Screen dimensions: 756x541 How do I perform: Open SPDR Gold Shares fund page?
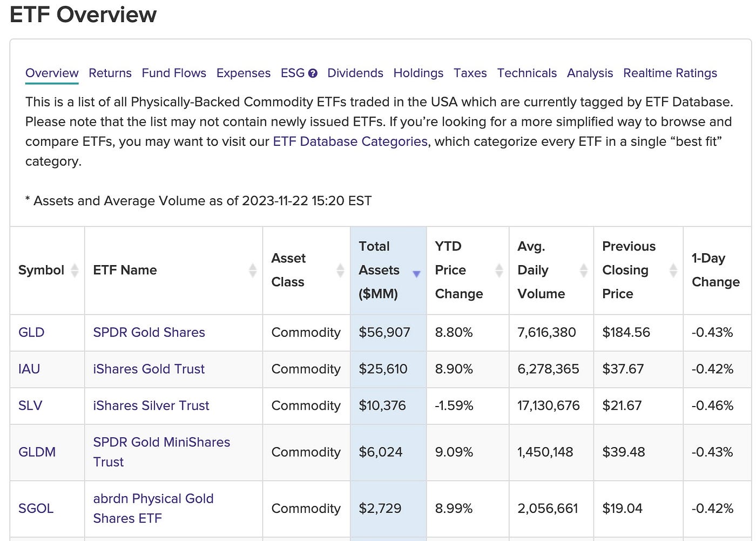pyautogui.click(x=149, y=332)
